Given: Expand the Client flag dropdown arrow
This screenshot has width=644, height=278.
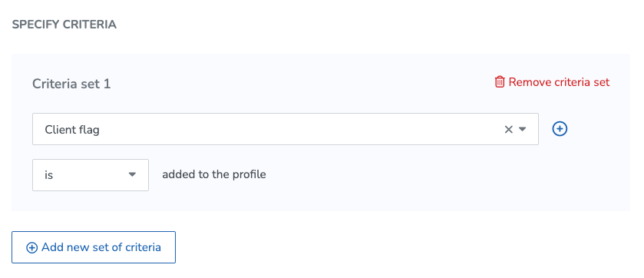Looking at the screenshot, I should click(x=523, y=129).
